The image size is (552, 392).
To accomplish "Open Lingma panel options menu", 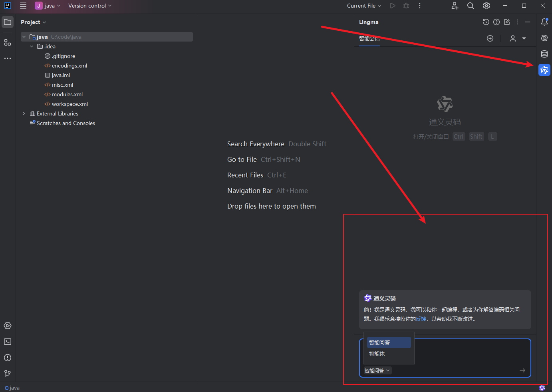I will coord(517,22).
